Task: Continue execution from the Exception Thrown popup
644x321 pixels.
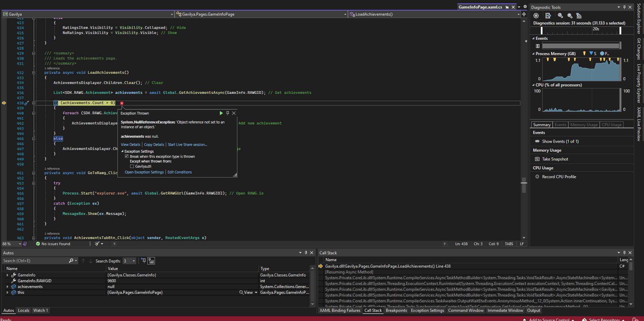Action: 221,113
